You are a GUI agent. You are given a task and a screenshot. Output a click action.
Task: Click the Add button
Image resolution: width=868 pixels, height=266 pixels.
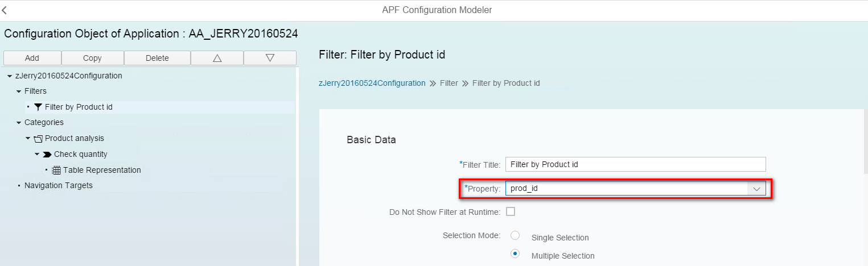click(32, 58)
